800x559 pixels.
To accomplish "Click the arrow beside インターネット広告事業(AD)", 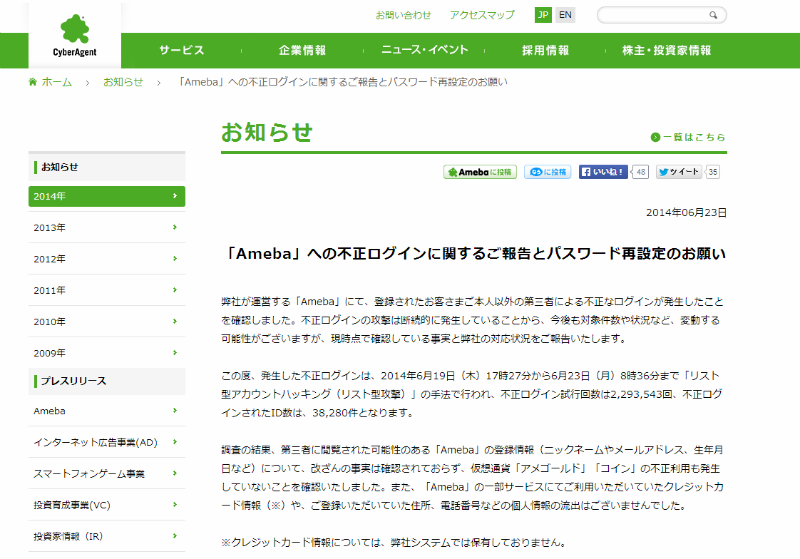I will (175, 442).
